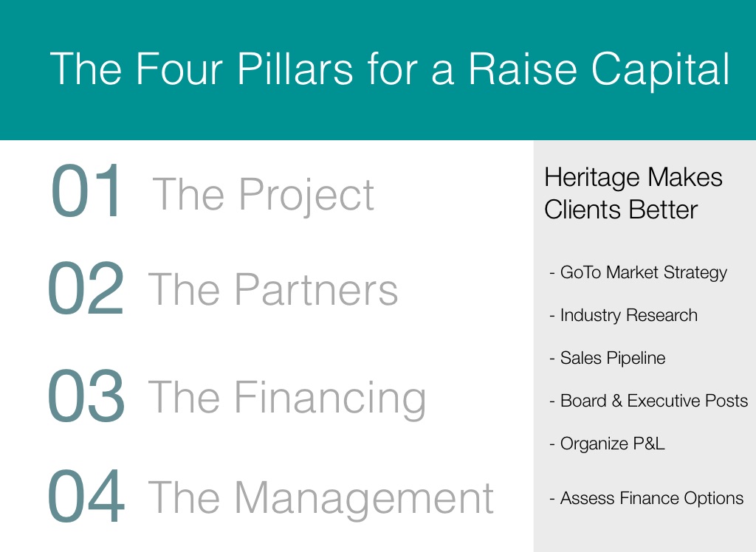Click 'The Project' heading text

(x=264, y=195)
